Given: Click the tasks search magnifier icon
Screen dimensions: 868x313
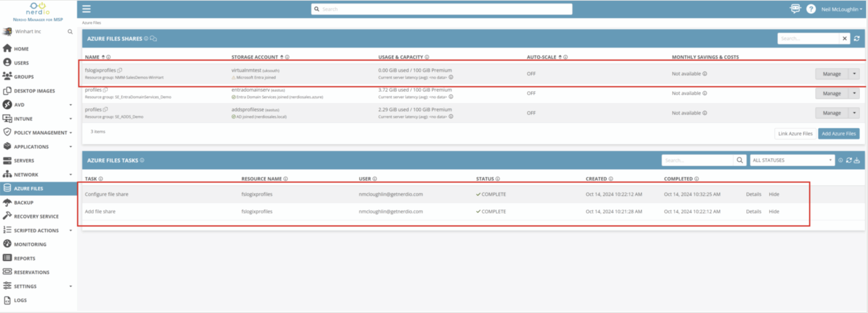Looking at the screenshot, I should coord(740,160).
